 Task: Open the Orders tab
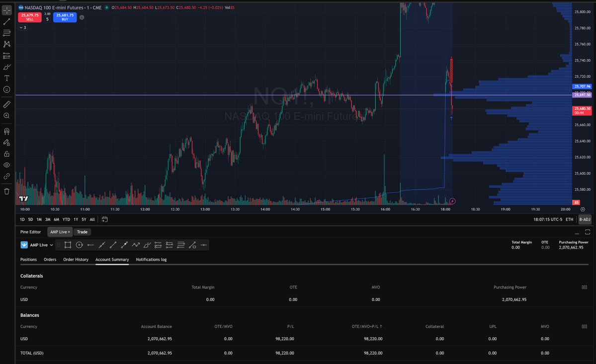(50, 260)
